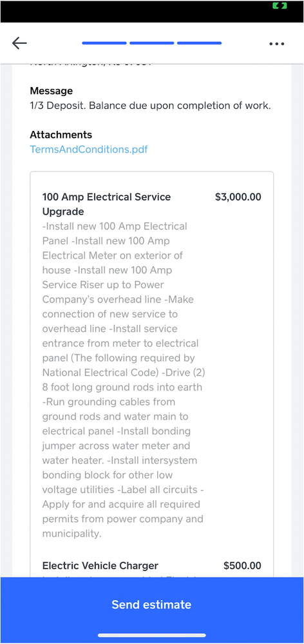Go back using the left arrow

pos(19,43)
